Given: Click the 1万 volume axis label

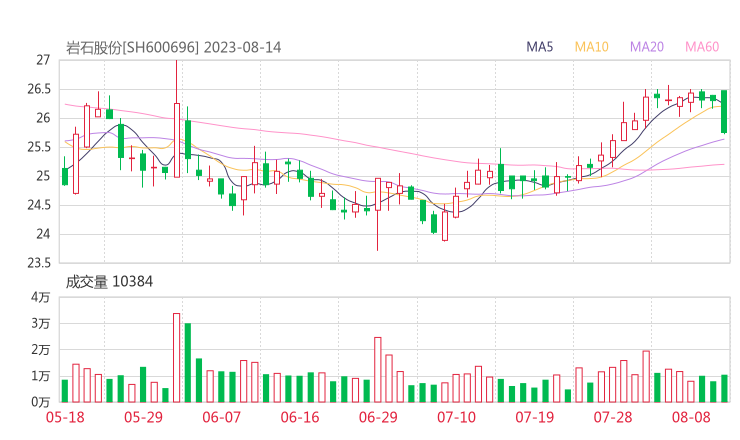Looking at the screenshot, I should [x=41, y=376].
